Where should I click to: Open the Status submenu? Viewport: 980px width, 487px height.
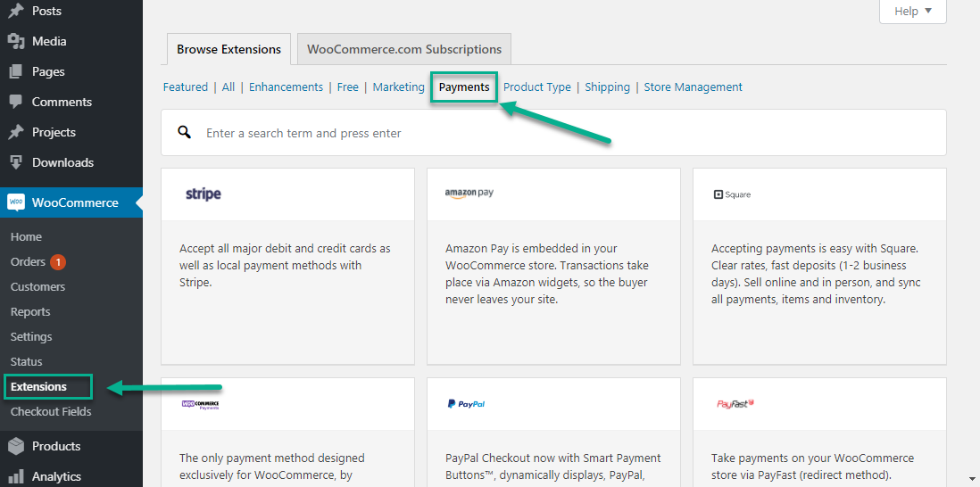(x=26, y=361)
